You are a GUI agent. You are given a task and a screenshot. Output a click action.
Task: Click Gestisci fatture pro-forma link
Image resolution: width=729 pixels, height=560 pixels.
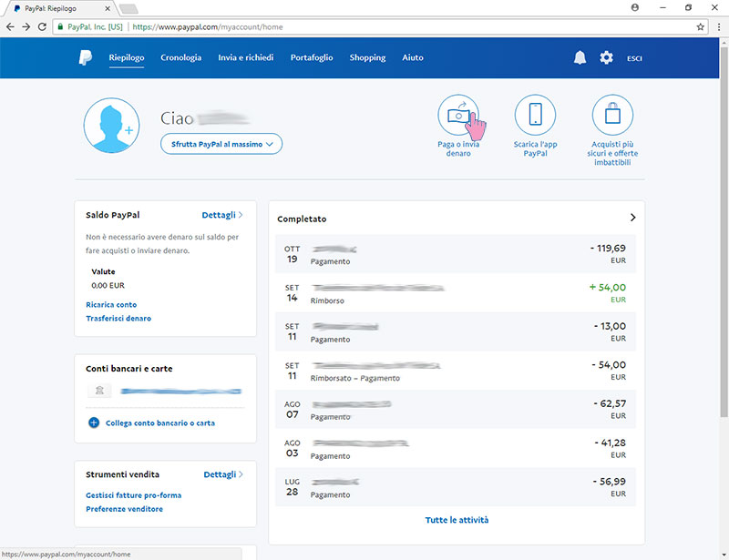point(133,495)
